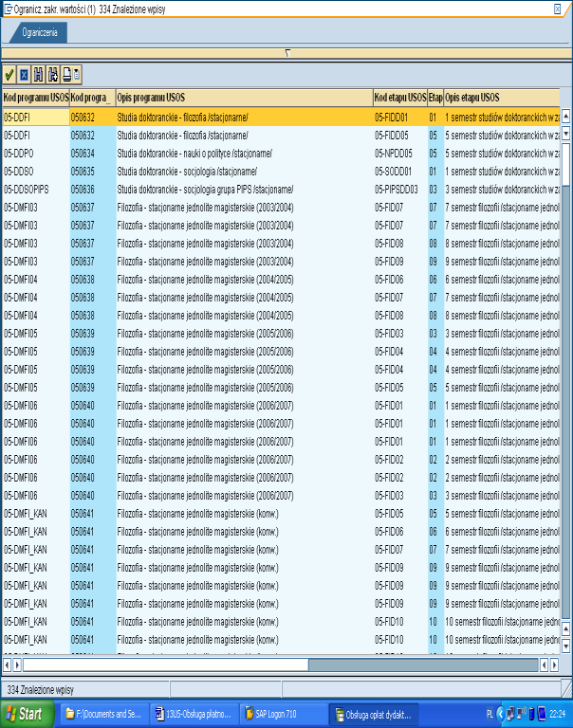This screenshot has width=573, height=728.
Task: Click the Etap column header
Action: click(x=435, y=98)
